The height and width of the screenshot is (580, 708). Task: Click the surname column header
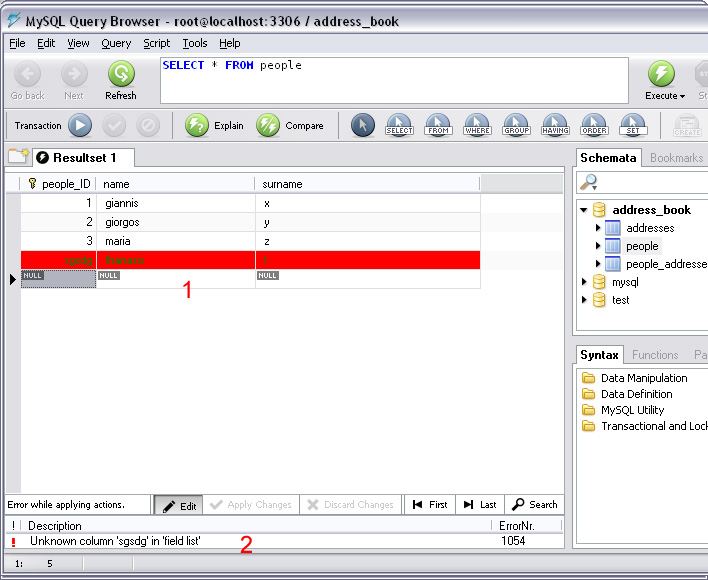coord(367,184)
